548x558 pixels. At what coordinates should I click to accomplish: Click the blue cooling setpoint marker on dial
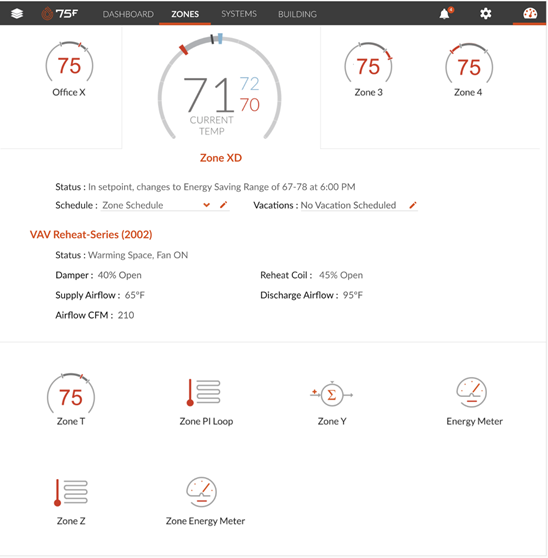(220, 38)
